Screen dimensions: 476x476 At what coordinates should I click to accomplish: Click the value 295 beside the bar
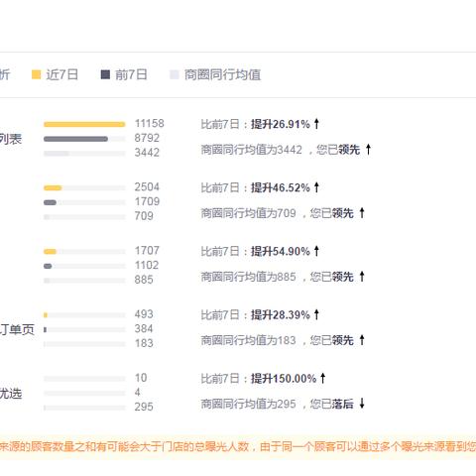(x=144, y=407)
